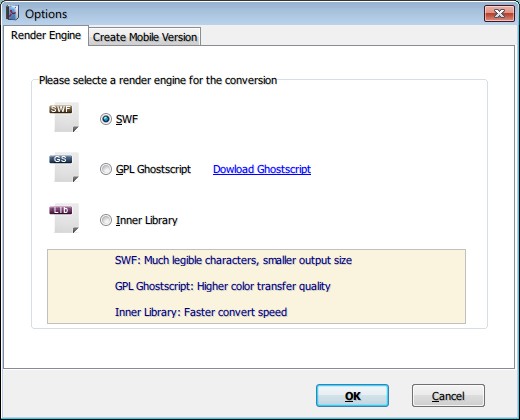Screen dimensions: 520x420
Task: Choose the GPL Ghostscript radio button
Action: pyautogui.click(x=106, y=169)
